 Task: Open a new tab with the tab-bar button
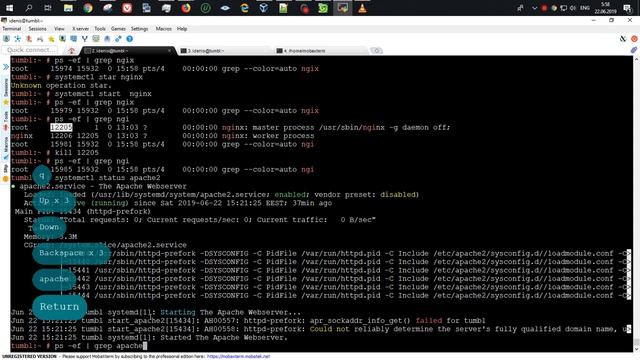[x=376, y=51]
